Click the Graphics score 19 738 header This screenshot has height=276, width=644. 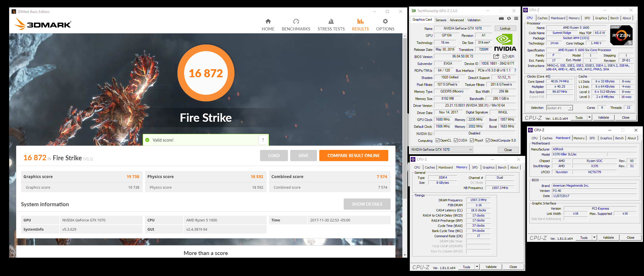81,177
